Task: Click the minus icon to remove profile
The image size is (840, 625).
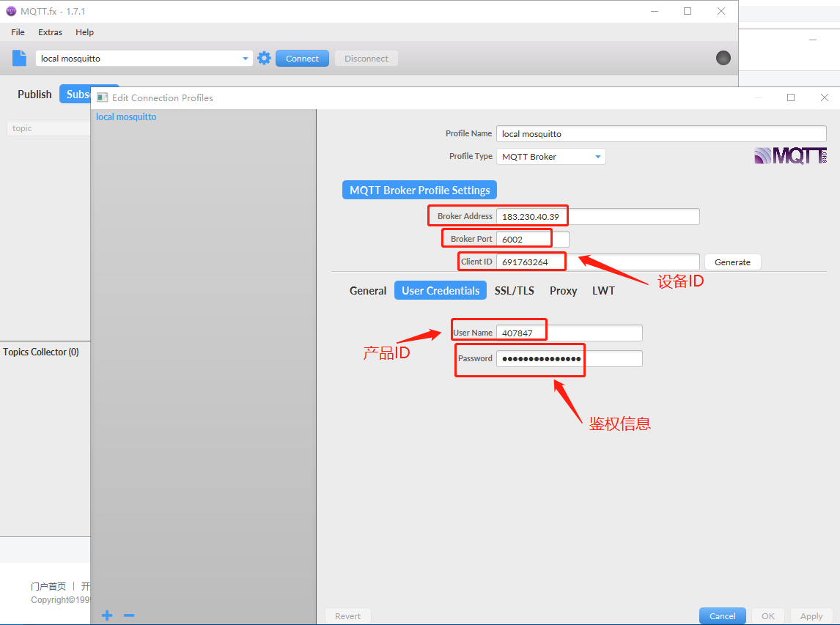Action: point(129,615)
